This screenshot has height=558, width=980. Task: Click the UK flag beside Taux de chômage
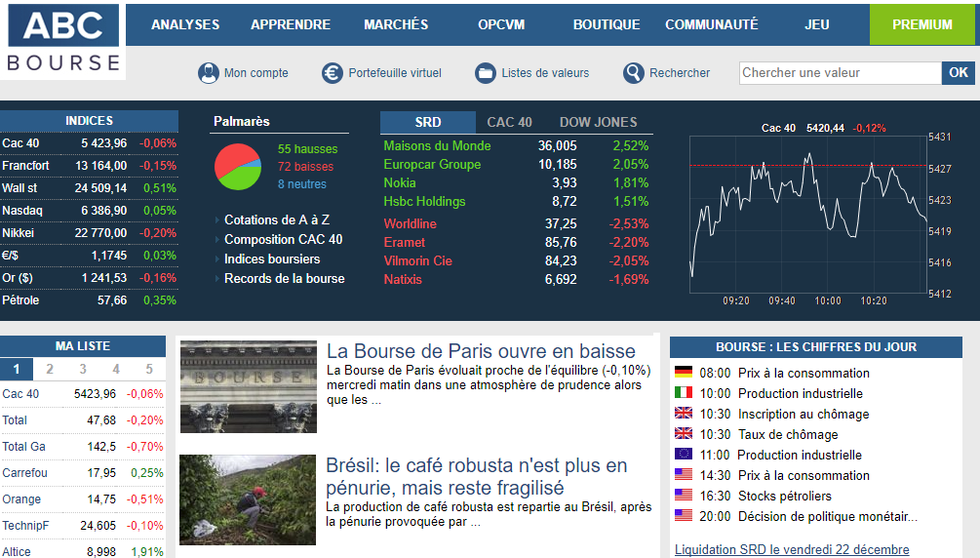[x=684, y=433]
